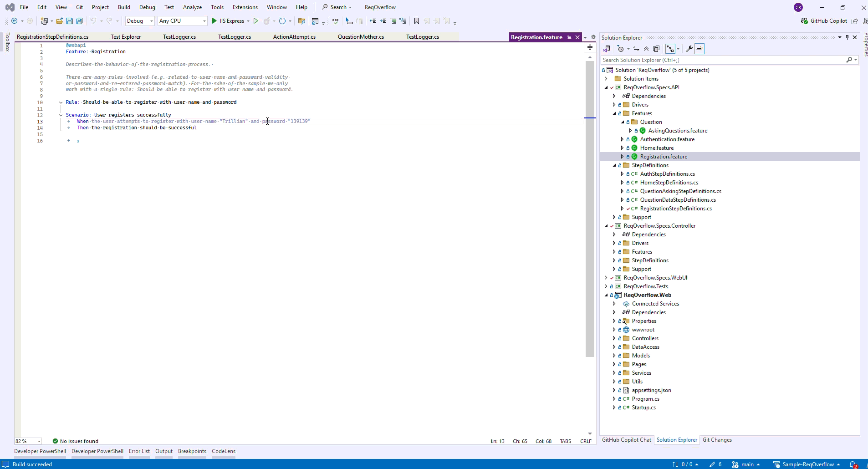This screenshot has height=469, width=868.
Task: Toggle Preview Selected Items in Solution Explorer
Action: tap(700, 49)
